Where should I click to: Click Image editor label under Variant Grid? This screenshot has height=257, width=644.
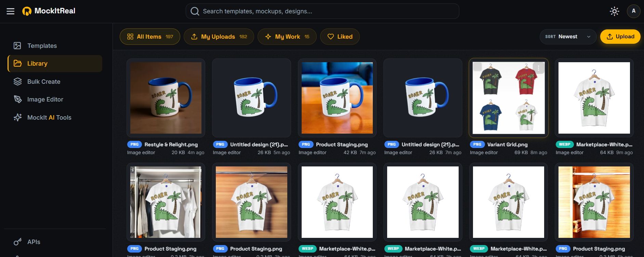pos(484,153)
